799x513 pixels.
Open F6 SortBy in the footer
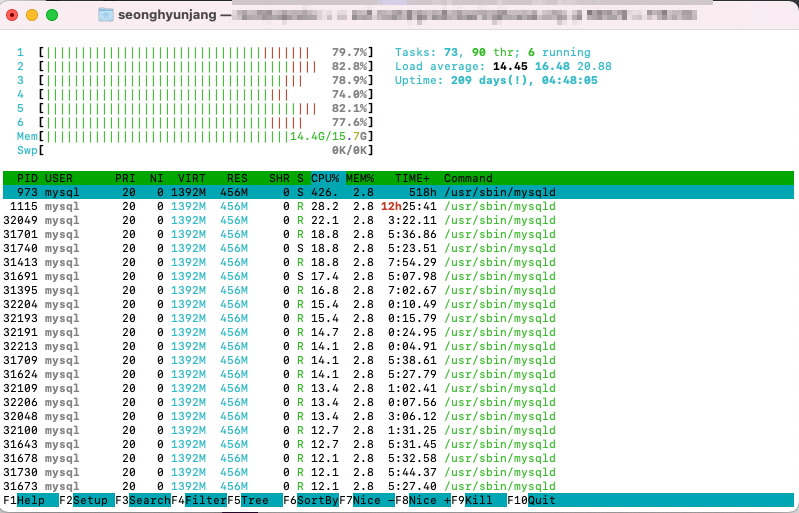(310, 500)
